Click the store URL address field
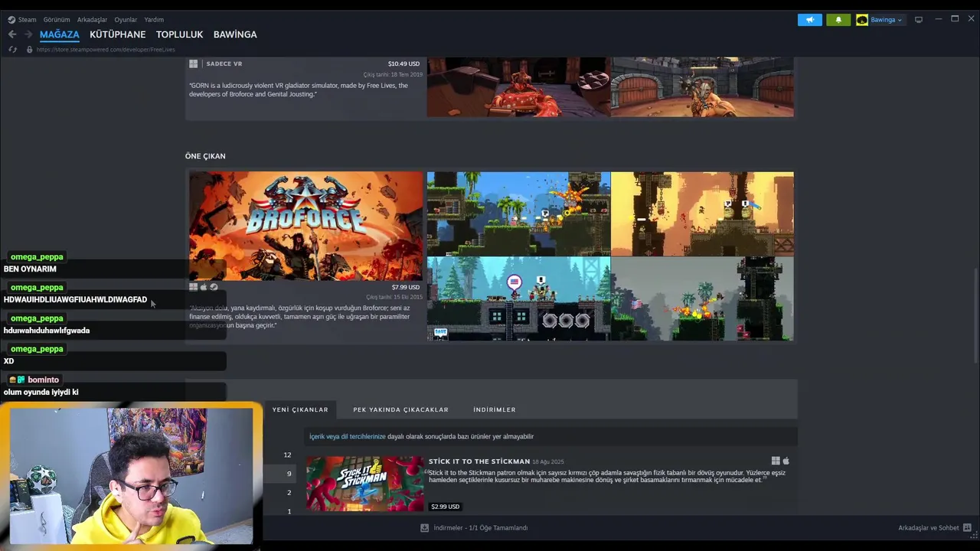 point(106,50)
